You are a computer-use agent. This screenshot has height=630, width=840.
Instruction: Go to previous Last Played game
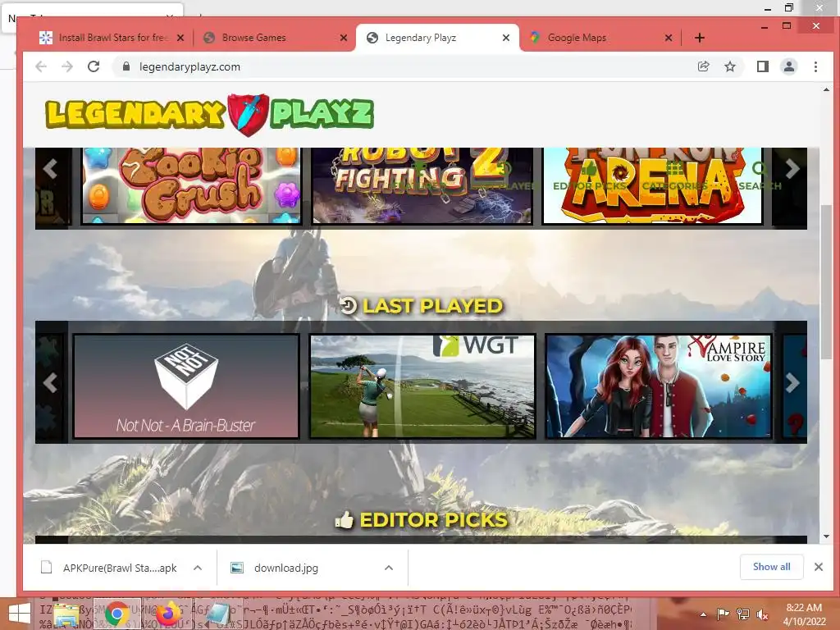point(50,382)
